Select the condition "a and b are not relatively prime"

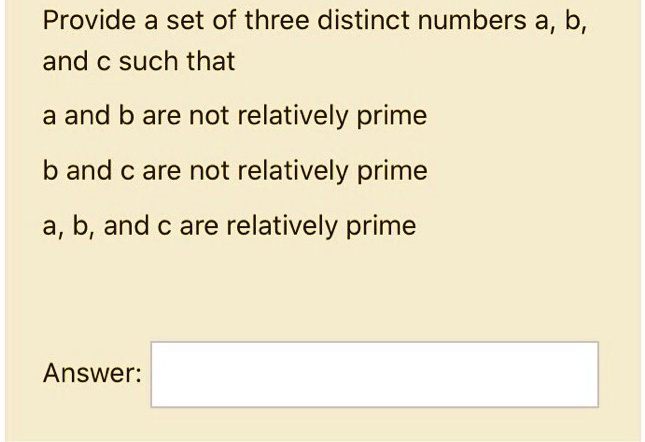click(x=235, y=116)
